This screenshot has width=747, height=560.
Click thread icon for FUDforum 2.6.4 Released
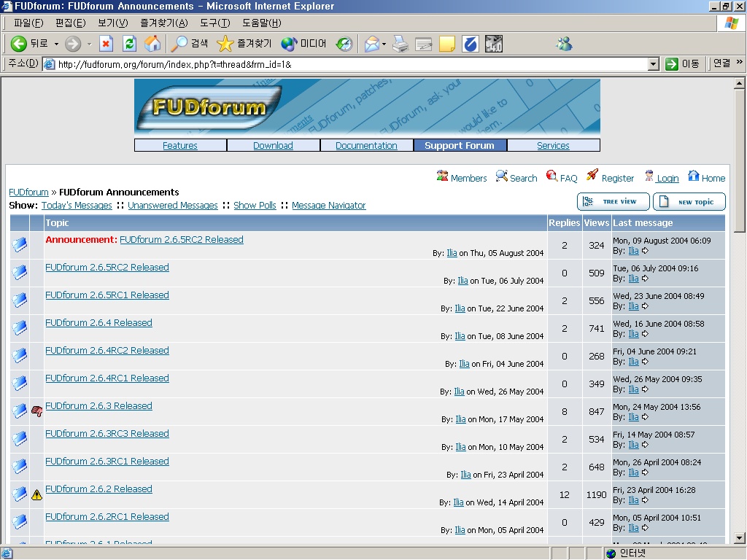[x=20, y=327]
